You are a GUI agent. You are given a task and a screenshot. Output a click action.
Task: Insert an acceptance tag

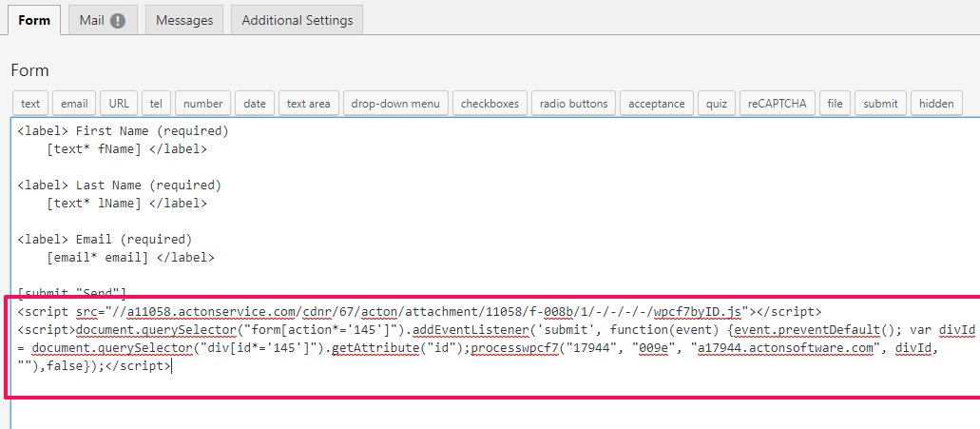[x=656, y=103]
